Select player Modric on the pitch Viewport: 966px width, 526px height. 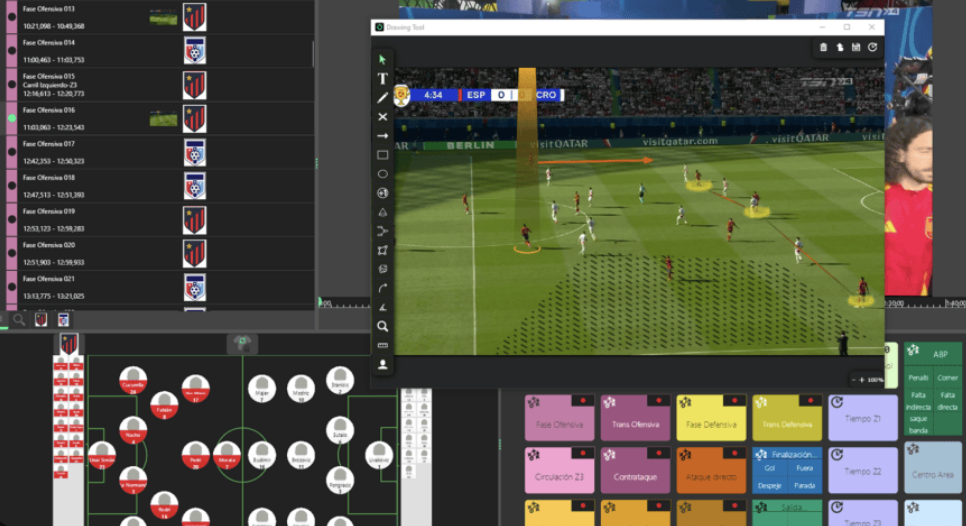[301, 389]
